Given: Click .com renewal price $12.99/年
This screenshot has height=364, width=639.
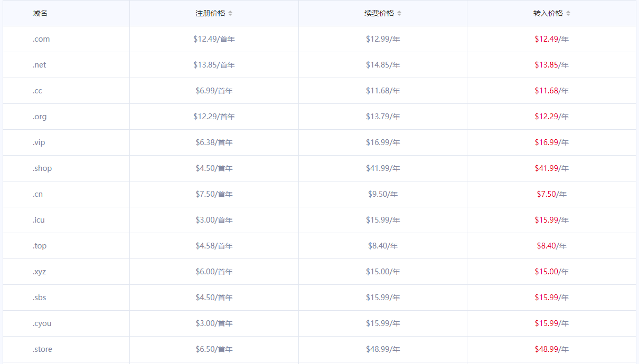Looking at the screenshot, I should (383, 39).
